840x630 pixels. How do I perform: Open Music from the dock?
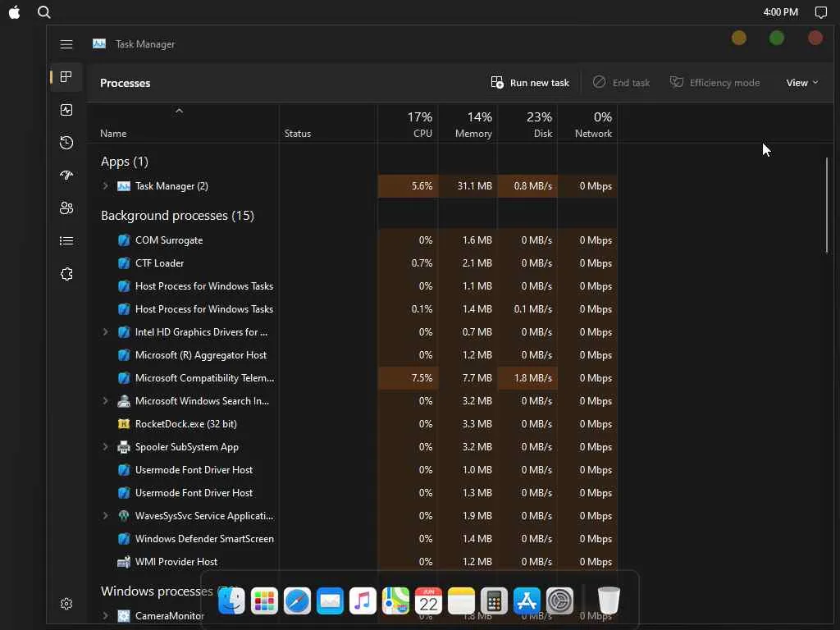pos(363,600)
